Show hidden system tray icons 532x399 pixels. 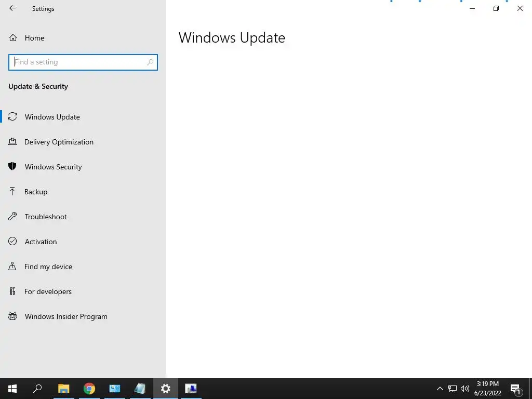click(x=440, y=389)
